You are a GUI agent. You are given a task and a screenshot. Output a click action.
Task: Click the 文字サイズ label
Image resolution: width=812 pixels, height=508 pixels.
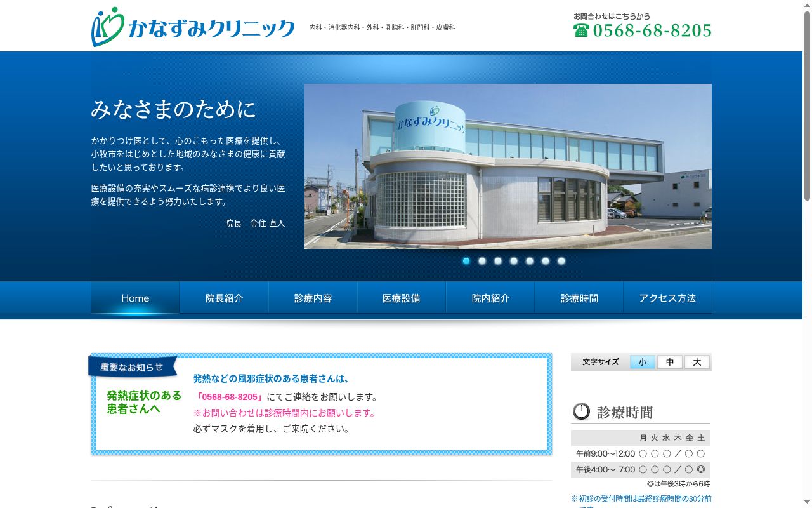(x=601, y=362)
